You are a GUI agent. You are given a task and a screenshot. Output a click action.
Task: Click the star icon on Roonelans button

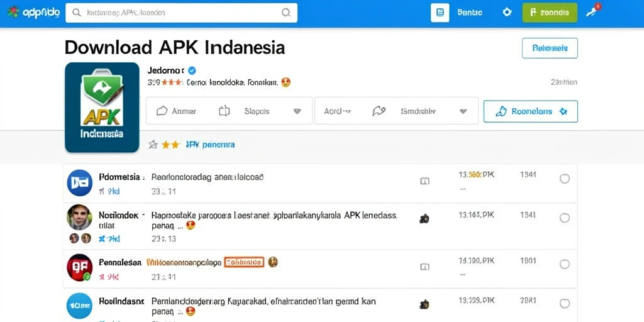pos(563,111)
